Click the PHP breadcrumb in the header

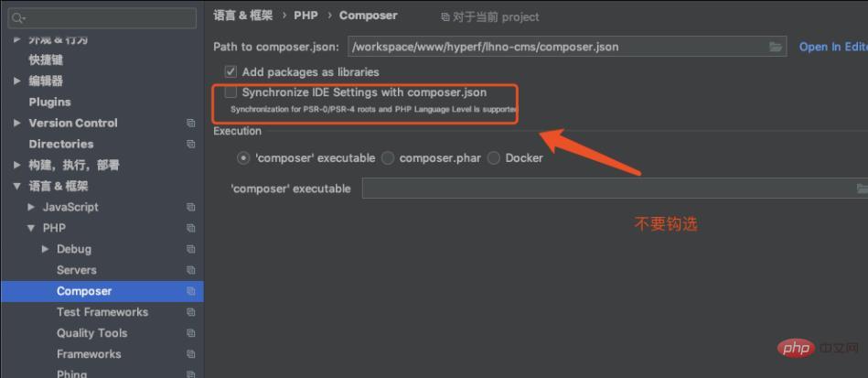point(306,16)
